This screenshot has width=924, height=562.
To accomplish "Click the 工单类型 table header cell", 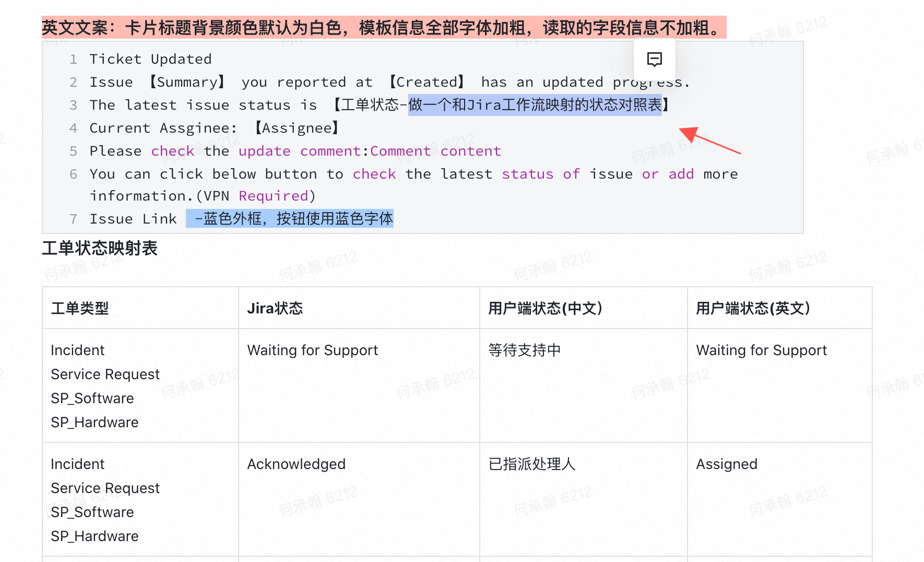I will [80, 308].
